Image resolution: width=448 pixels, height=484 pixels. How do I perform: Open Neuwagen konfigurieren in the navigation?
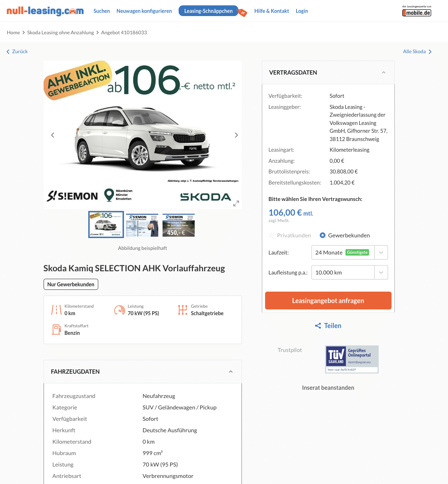[x=144, y=11]
